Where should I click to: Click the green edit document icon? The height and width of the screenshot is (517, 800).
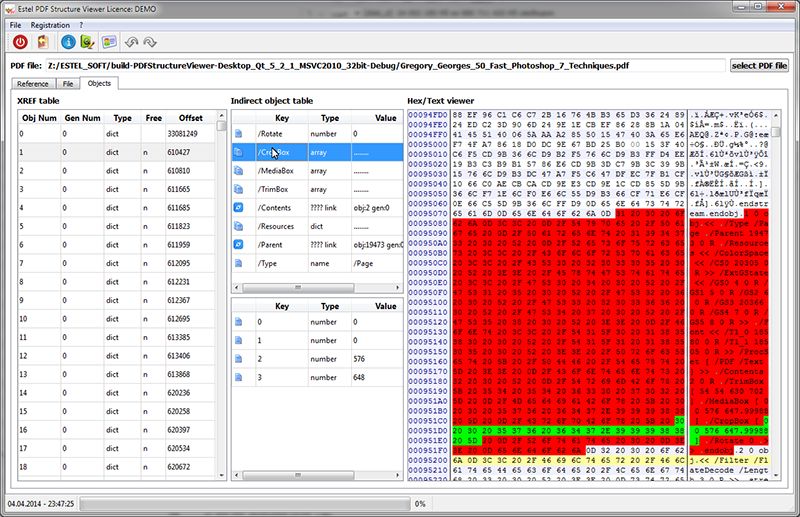pyautogui.click(x=88, y=42)
